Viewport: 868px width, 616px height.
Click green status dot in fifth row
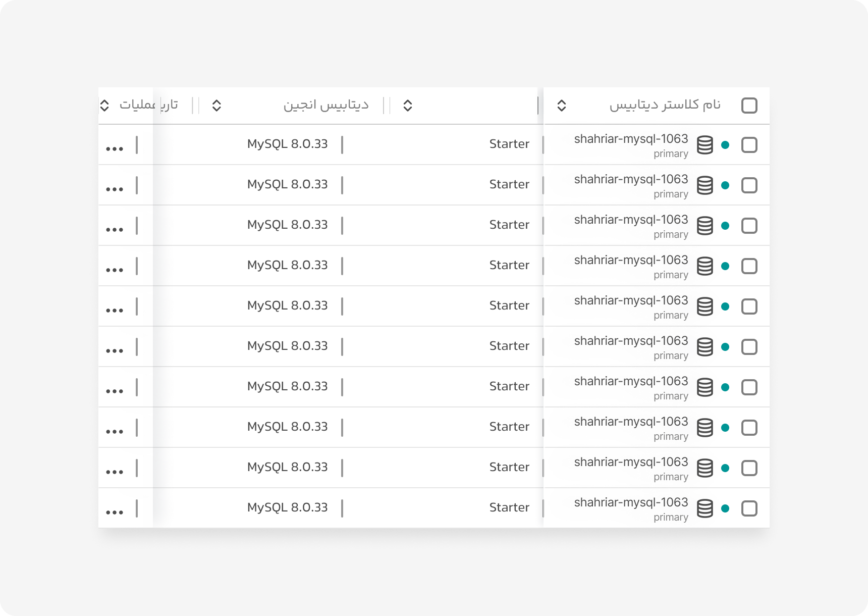(725, 306)
